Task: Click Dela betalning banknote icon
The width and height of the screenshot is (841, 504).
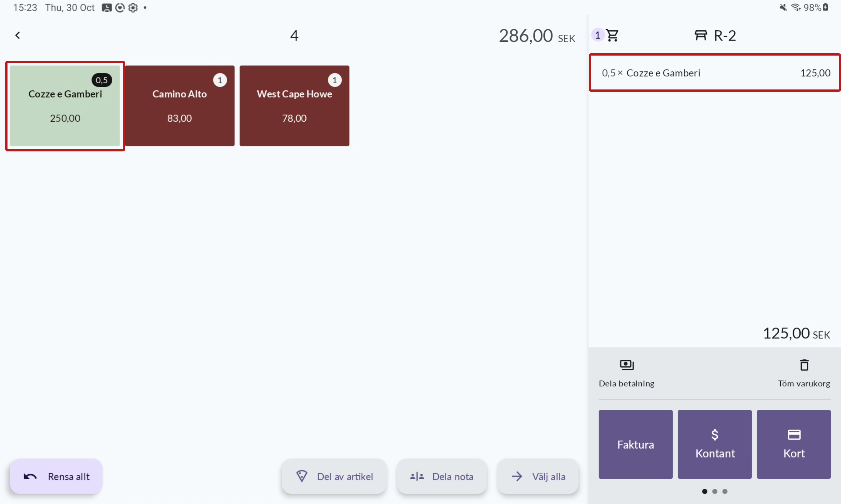Action: (627, 365)
